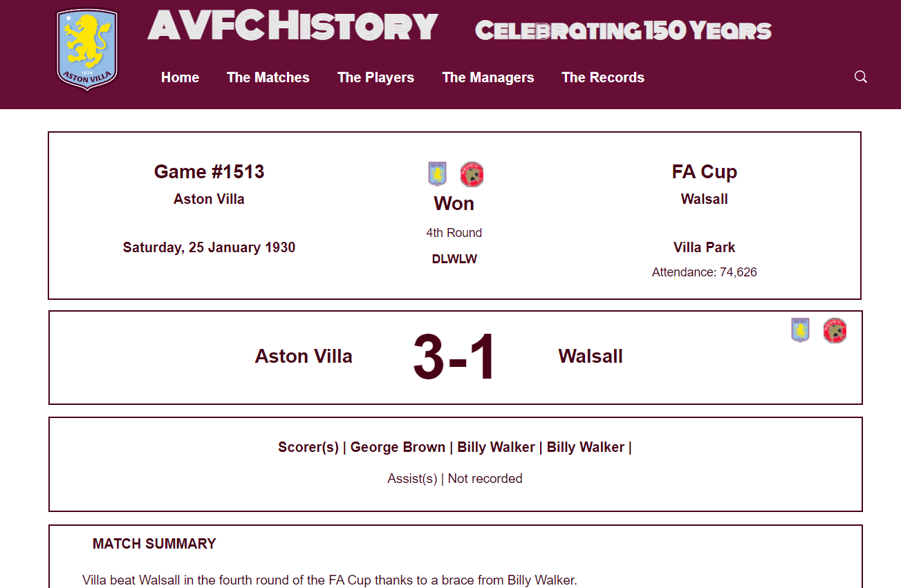The height and width of the screenshot is (588, 901).
Task: Select scorer George Brown
Action: click(398, 447)
